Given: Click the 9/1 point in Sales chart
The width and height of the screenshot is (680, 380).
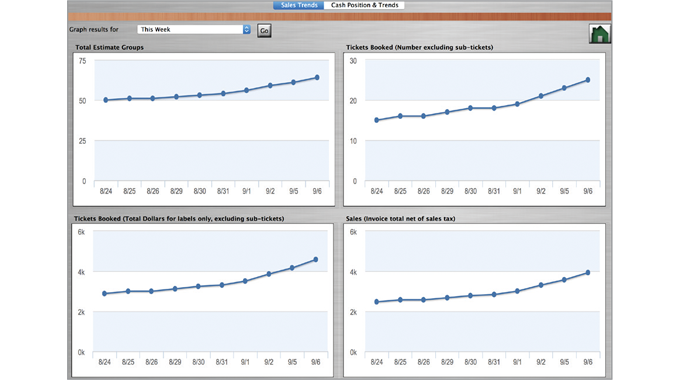Looking at the screenshot, I should (x=517, y=291).
